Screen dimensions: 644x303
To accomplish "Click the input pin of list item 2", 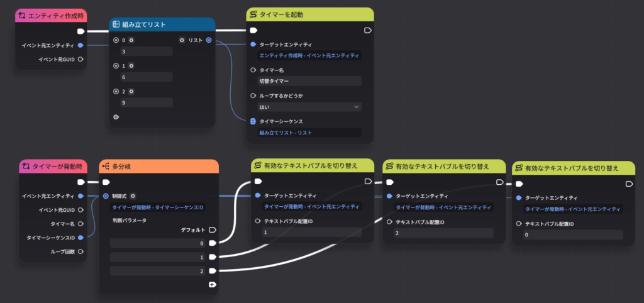I will tap(116, 91).
